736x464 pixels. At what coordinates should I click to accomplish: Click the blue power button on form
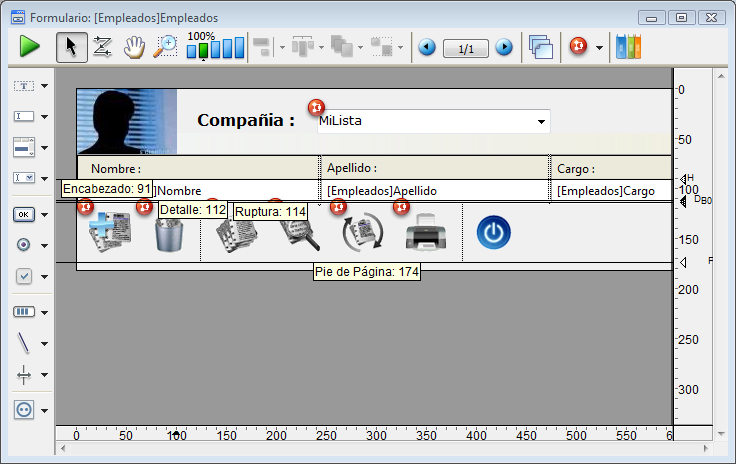pos(492,233)
